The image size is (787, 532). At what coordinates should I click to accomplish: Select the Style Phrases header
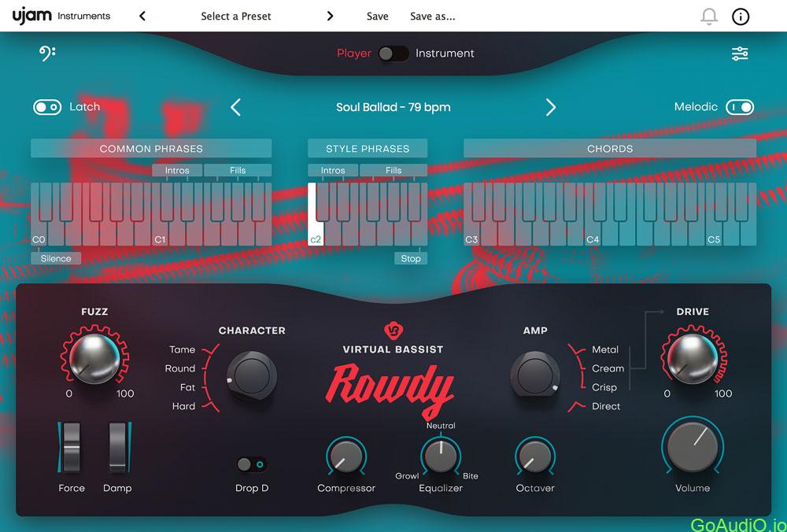coord(368,149)
